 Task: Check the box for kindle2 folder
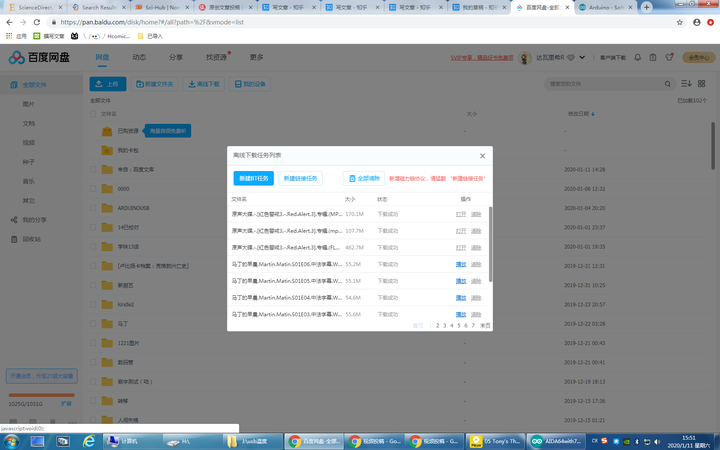point(93,304)
